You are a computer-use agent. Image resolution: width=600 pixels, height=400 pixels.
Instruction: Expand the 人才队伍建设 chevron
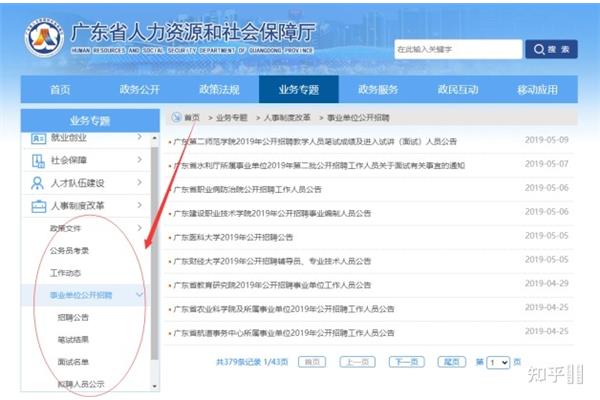click(139, 182)
